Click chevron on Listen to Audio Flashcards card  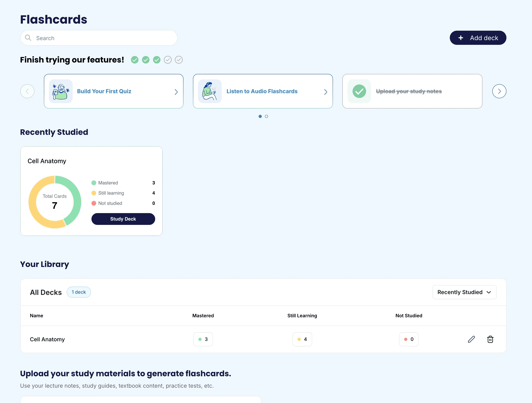(x=325, y=92)
